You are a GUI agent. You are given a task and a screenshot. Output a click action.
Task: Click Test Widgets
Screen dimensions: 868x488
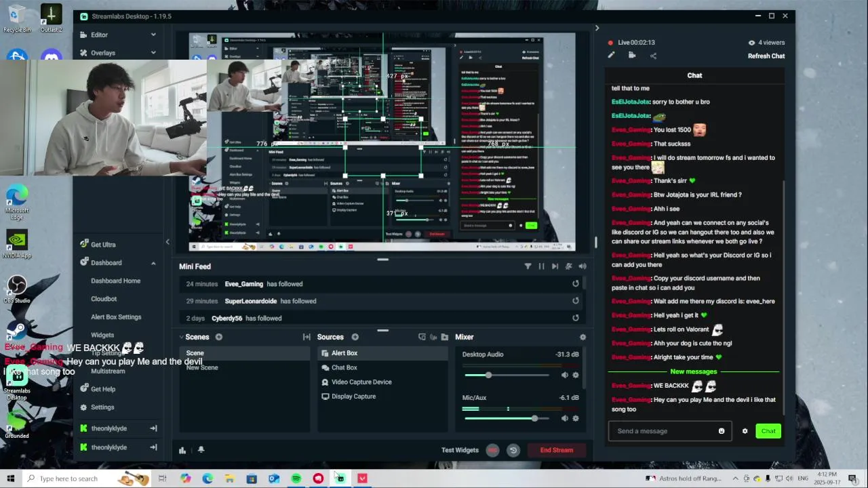(x=460, y=450)
